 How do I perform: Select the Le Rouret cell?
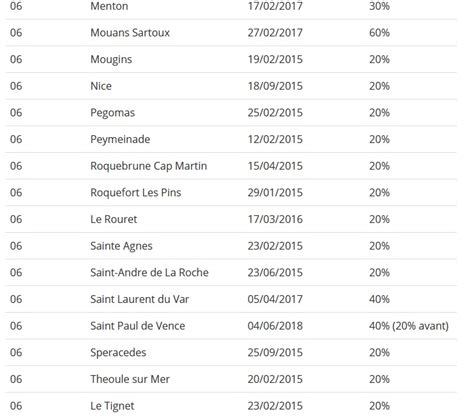pyautogui.click(x=113, y=219)
